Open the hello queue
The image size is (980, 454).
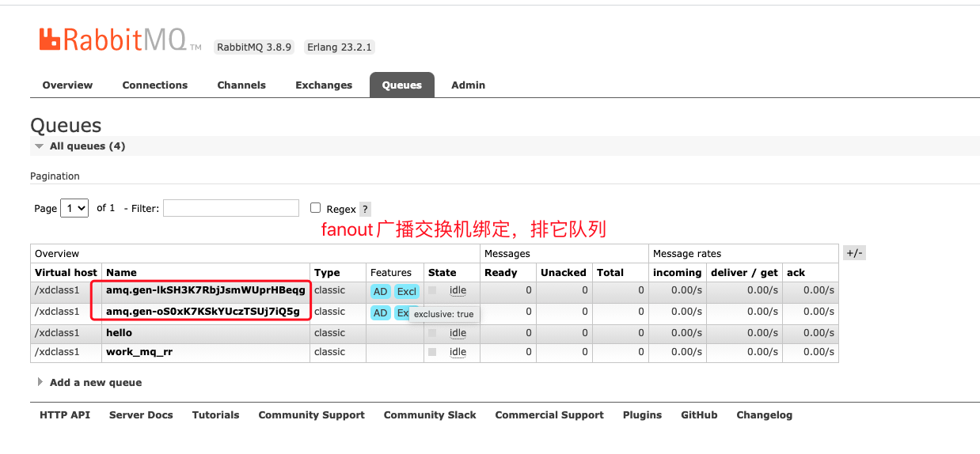[119, 333]
